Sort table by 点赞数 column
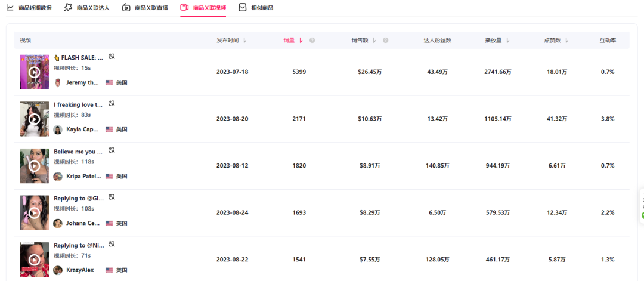This screenshot has width=644, height=281. pyautogui.click(x=566, y=41)
